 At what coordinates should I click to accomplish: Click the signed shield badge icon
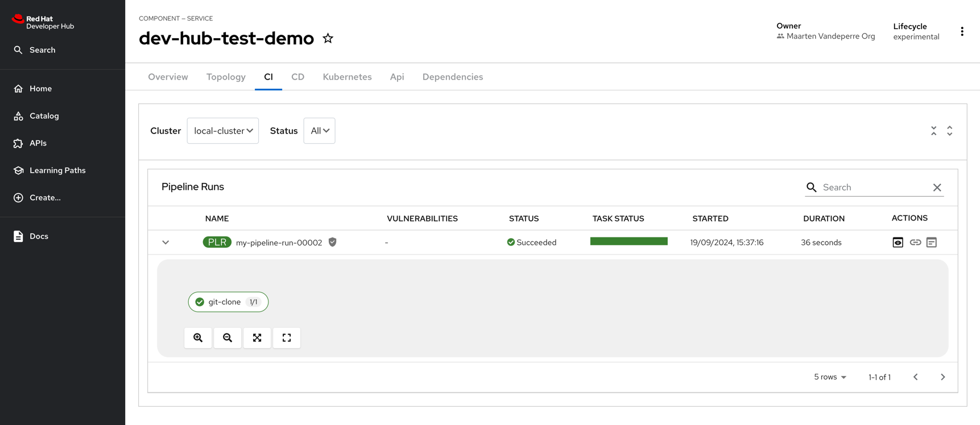(x=333, y=243)
